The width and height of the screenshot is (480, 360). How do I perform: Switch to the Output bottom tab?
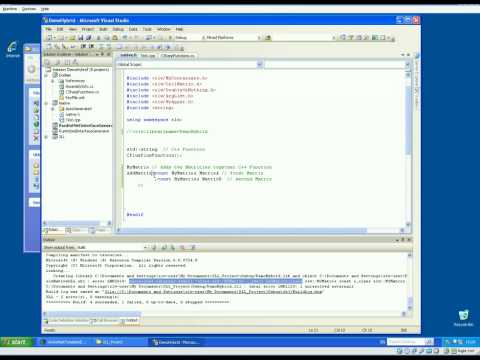(130, 321)
